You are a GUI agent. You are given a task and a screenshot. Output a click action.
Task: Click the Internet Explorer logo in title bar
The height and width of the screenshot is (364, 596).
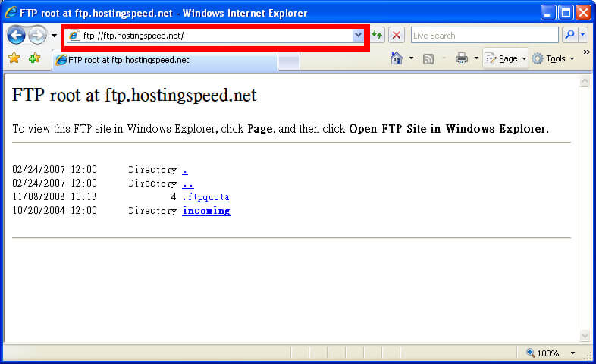(x=11, y=12)
